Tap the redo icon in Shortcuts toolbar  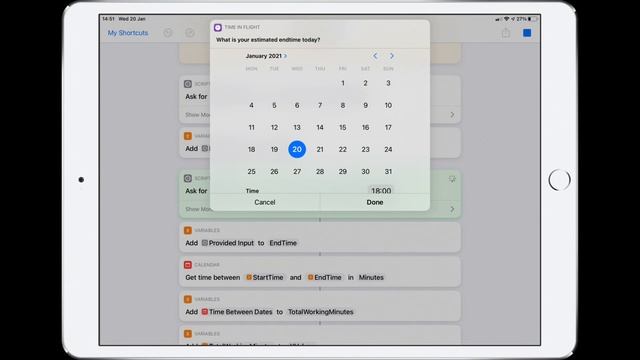point(190,33)
